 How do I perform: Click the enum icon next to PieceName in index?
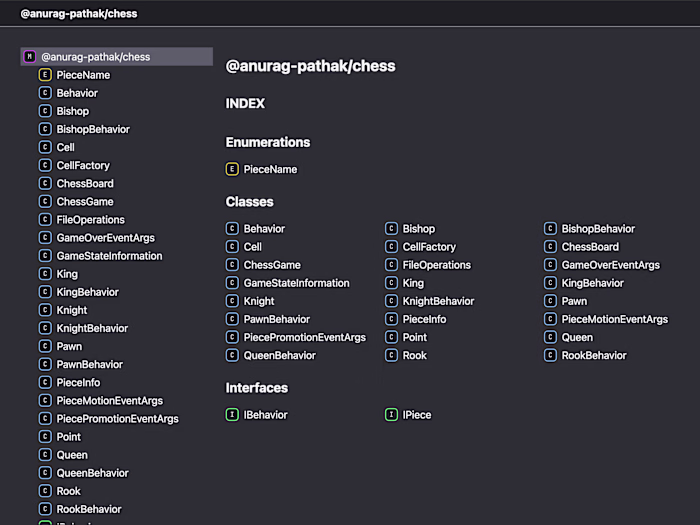[232, 169]
